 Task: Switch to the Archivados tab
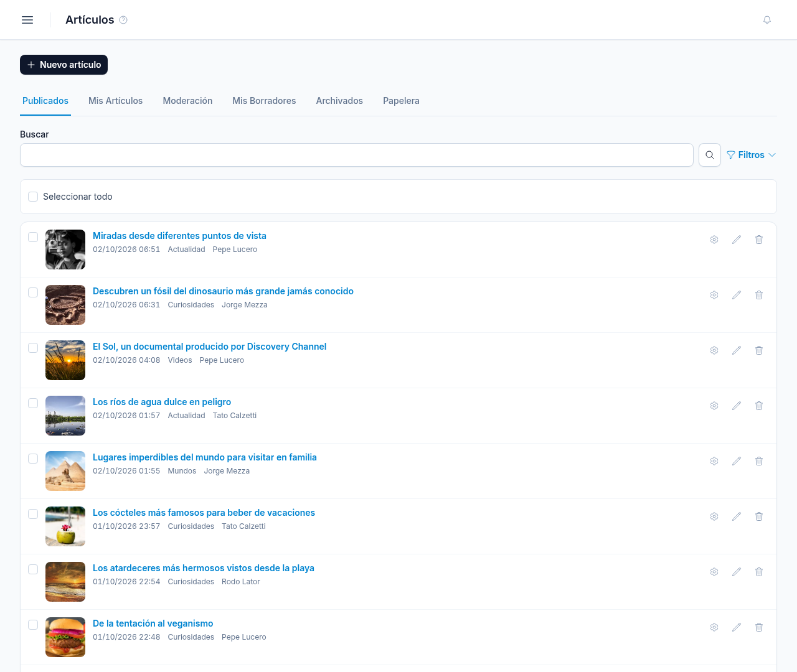coord(339,101)
